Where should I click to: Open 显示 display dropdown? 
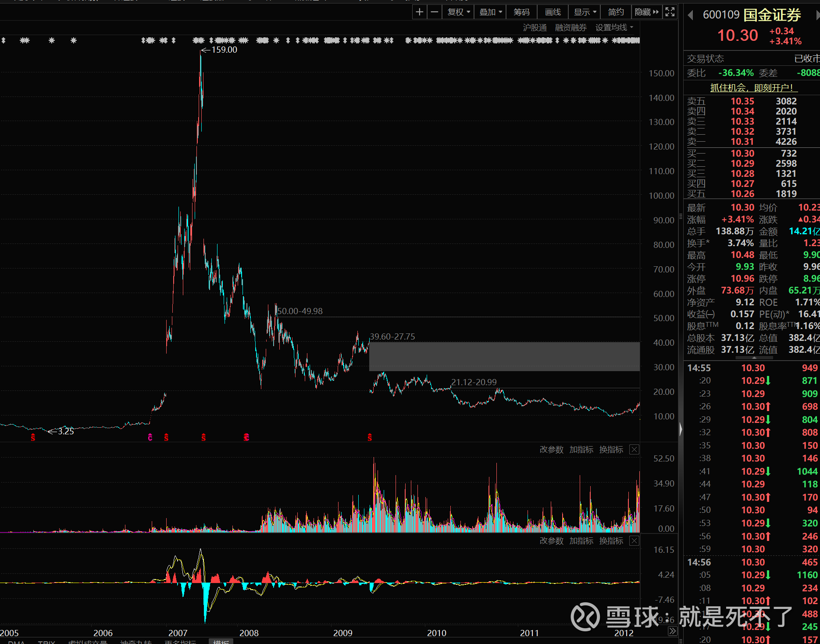(585, 12)
